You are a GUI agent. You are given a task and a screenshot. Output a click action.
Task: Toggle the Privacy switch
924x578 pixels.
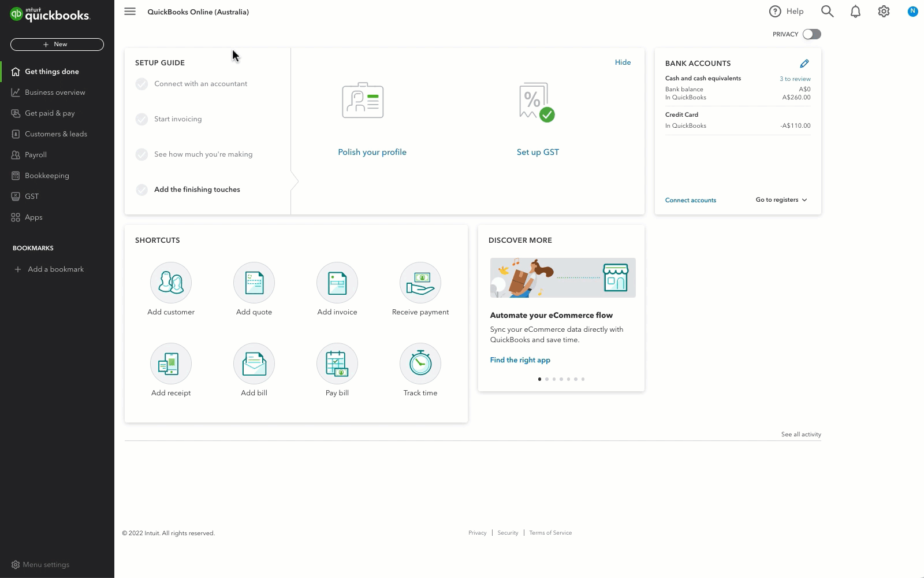[811, 34]
